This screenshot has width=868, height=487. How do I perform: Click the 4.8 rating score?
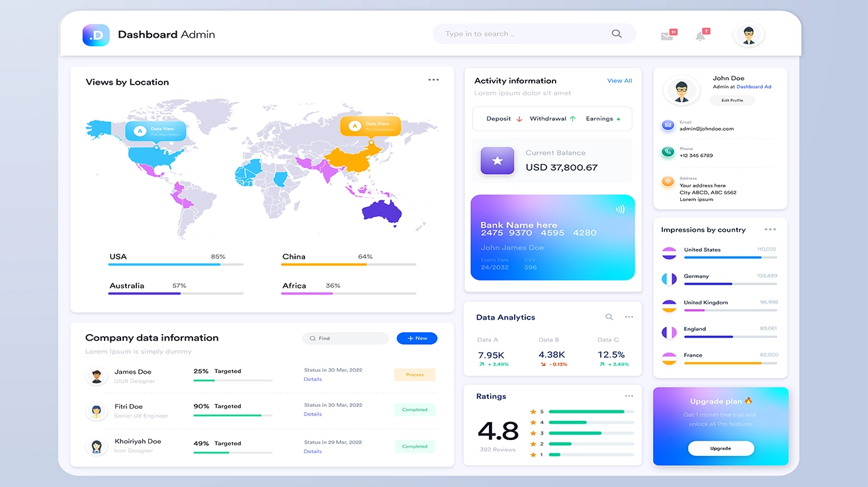coord(498,431)
